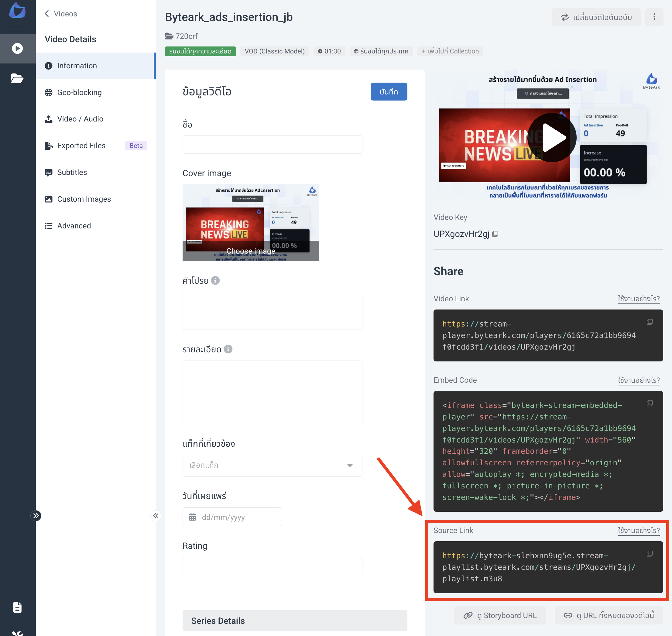
Task: Open the three-dot options menu at top right
Action: point(654,17)
